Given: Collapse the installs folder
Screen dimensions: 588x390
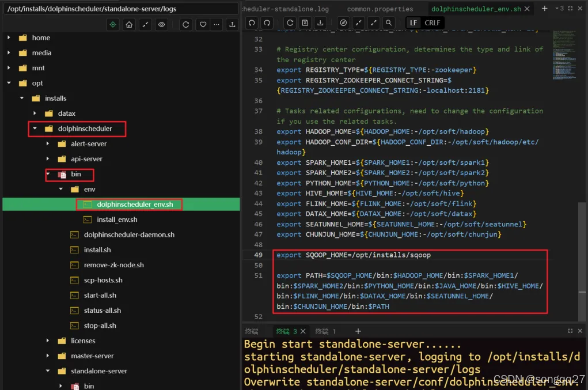Looking at the screenshot, I should coord(22,99).
